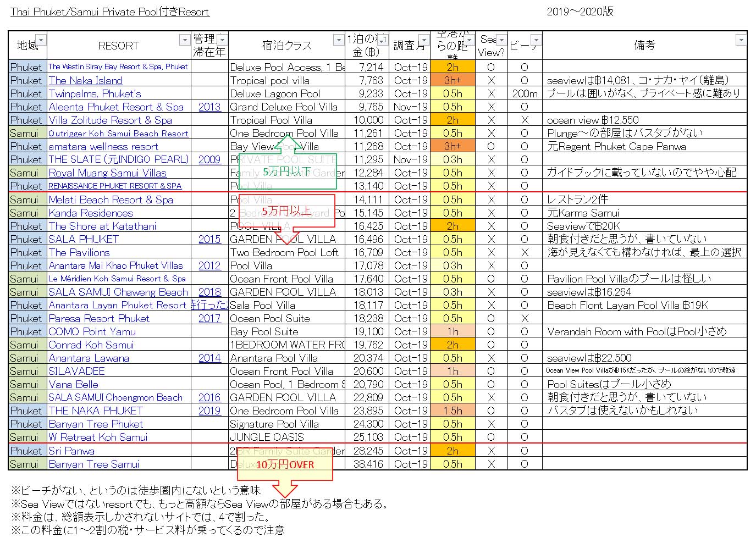Open the 2012 stay year link

209,265
